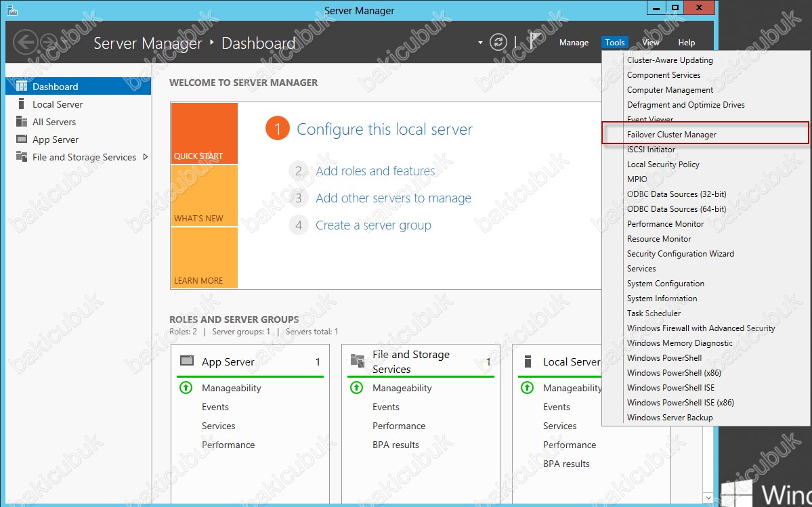Image resolution: width=812 pixels, height=507 pixels.
Task: Click the File and Storage Services sidebar icon
Action: click(22, 157)
